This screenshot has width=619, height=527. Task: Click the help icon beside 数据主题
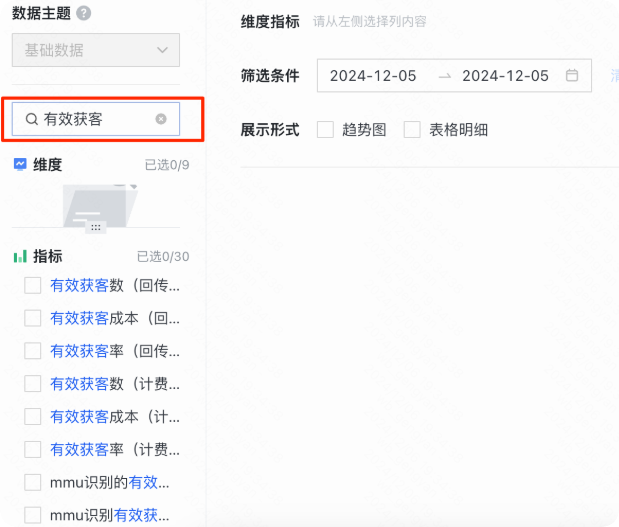coord(83,13)
